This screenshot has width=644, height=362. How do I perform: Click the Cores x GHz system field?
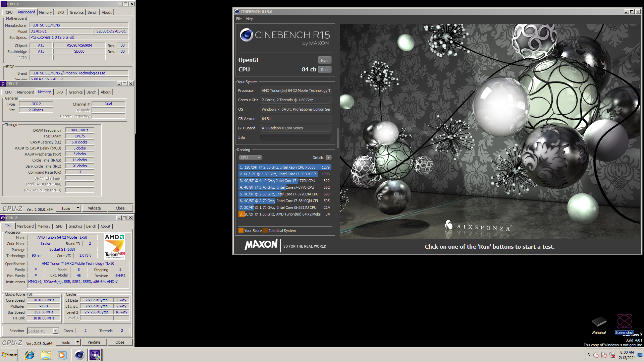point(296,100)
